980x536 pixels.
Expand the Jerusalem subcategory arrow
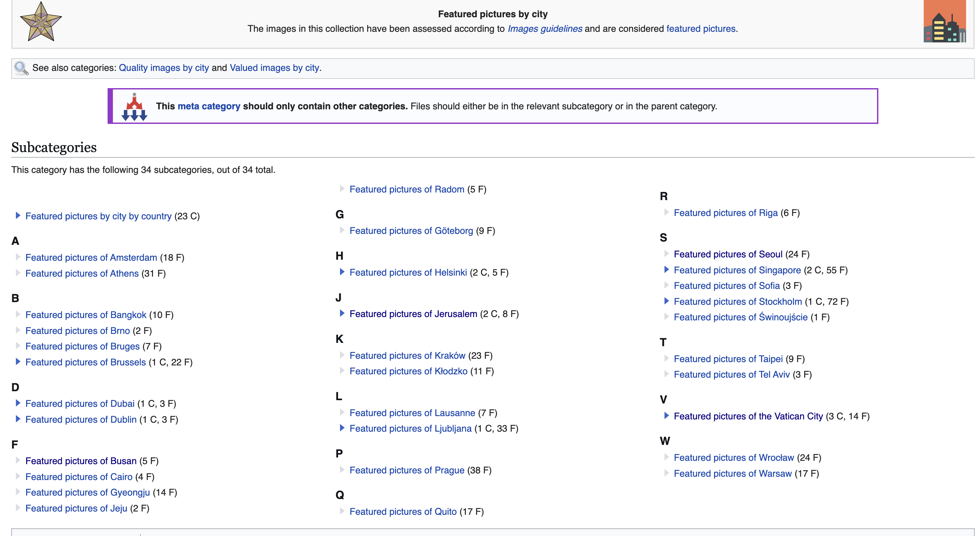[342, 313]
